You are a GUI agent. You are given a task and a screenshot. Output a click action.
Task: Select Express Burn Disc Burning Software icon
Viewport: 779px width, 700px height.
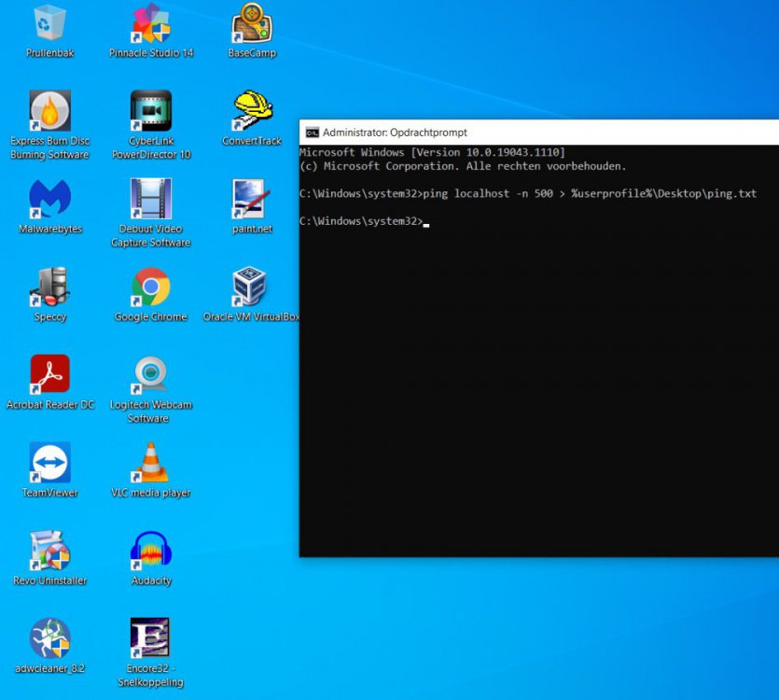(50, 111)
